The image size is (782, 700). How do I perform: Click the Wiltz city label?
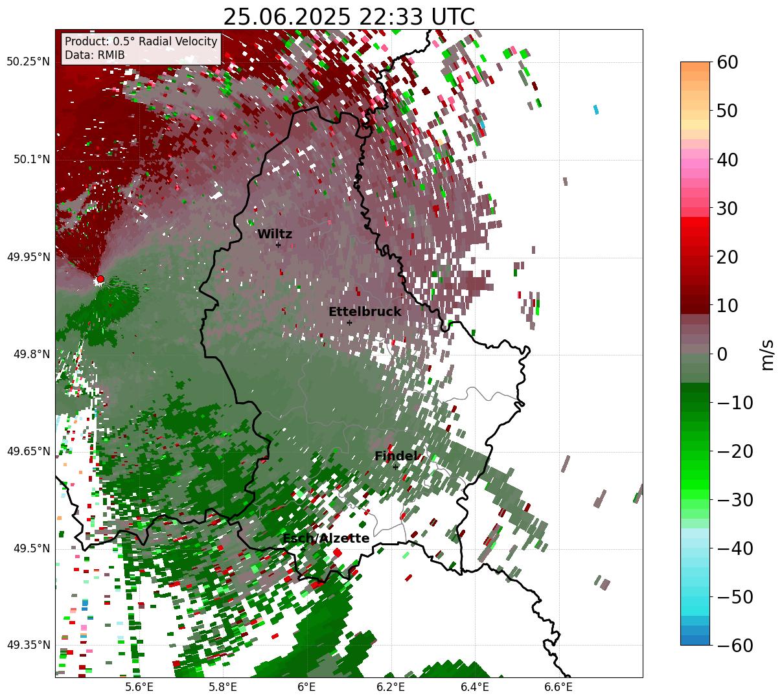tap(275, 234)
